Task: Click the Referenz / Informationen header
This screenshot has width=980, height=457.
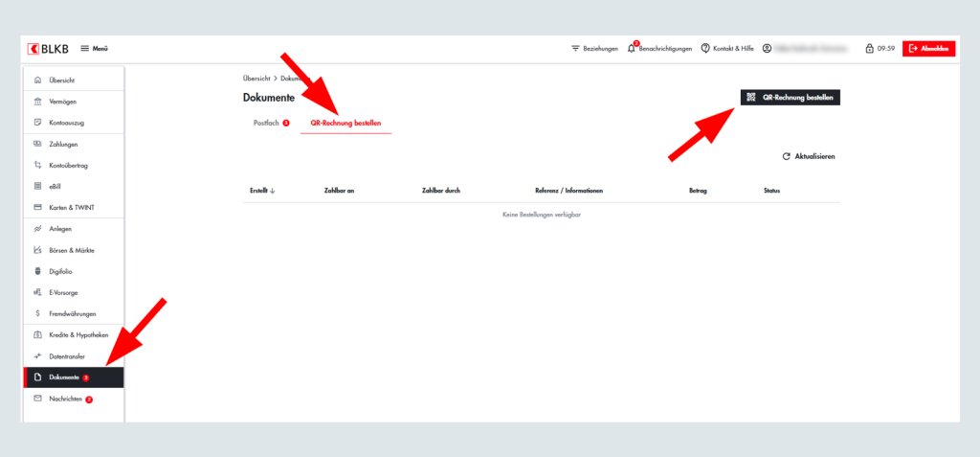Action: click(x=568, y=191)
